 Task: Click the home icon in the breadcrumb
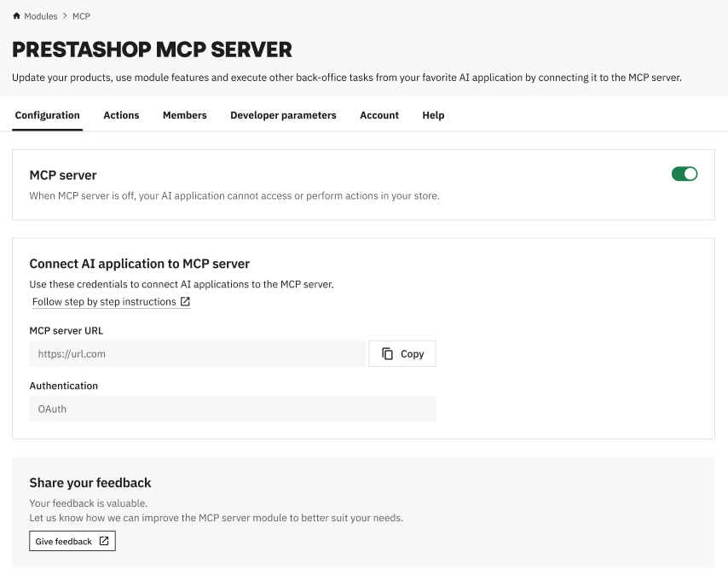pyautogui.click(x=17, y=16)
